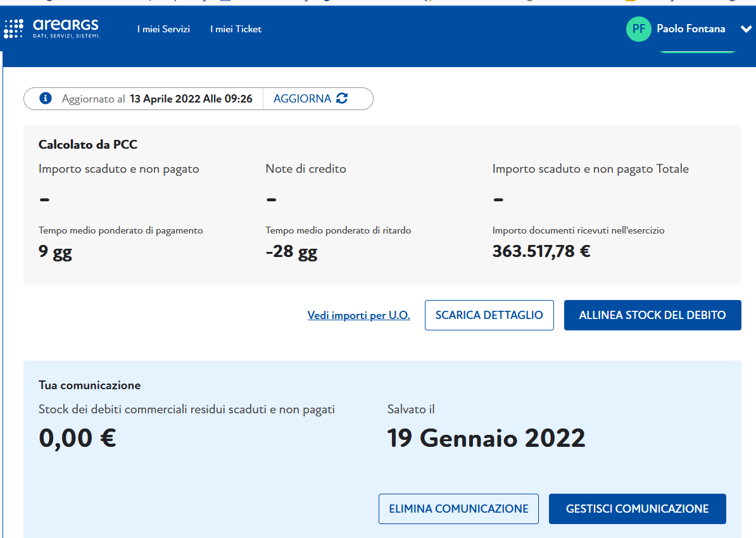The height and width of the screenshot is (538, 756).
Task: Click the 0,00 € debt stock value
Action: click(x=77, y=437)
